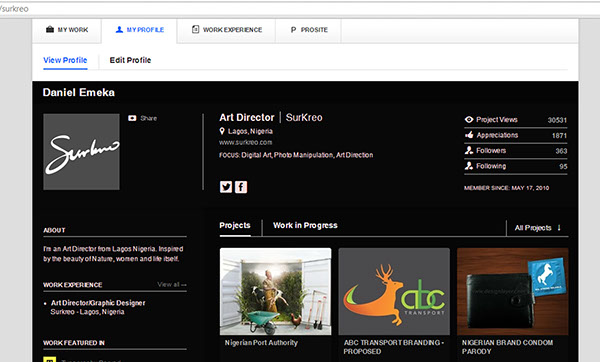Open the Appreciations stat
600x362 pixels.
[x=515, y=135]
